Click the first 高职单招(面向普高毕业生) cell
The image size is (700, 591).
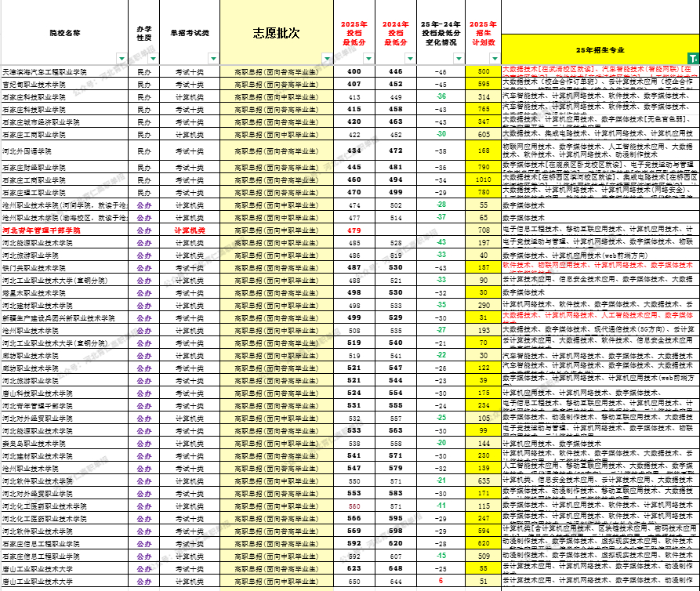(276, 71)
